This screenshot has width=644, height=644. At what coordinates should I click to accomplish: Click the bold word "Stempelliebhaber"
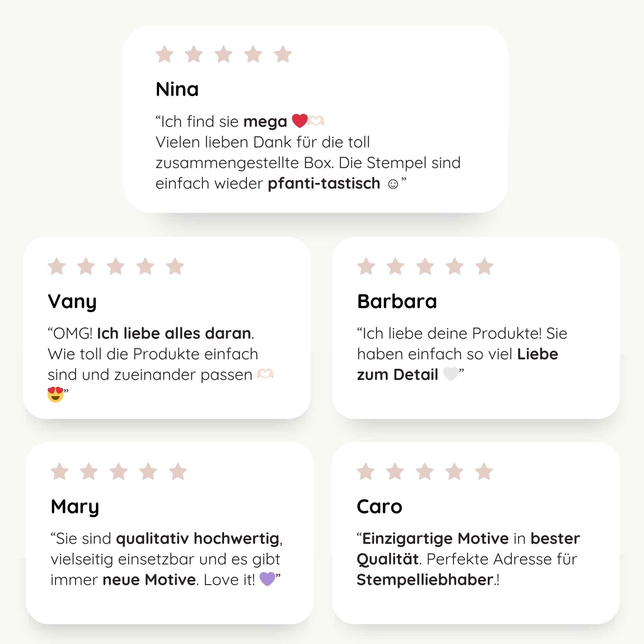425,580
